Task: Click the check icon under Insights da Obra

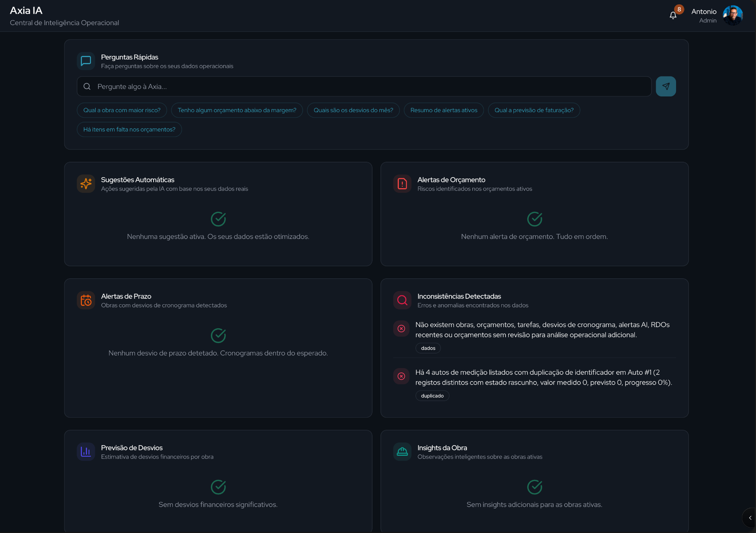Action: tap(535, 487)
